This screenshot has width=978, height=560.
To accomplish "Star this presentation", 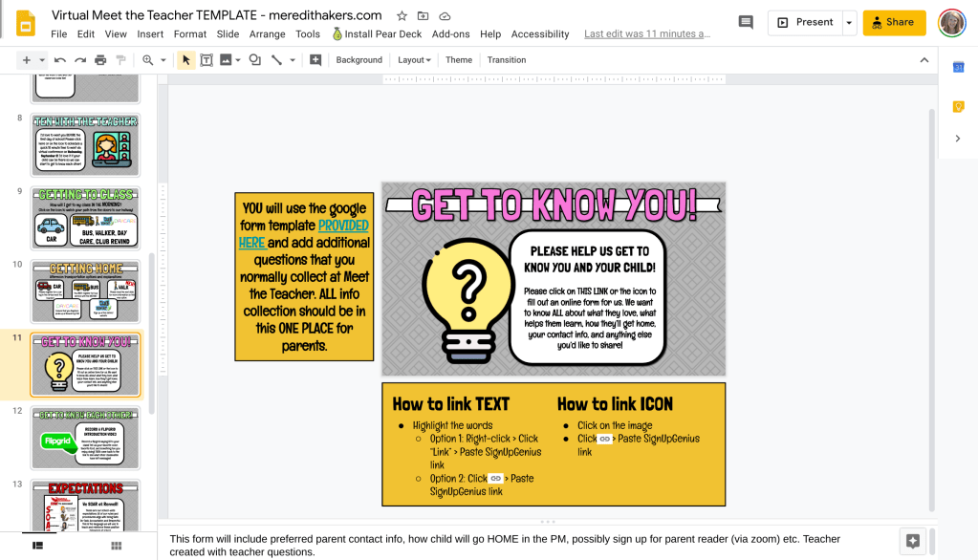I will coord(402,16).
